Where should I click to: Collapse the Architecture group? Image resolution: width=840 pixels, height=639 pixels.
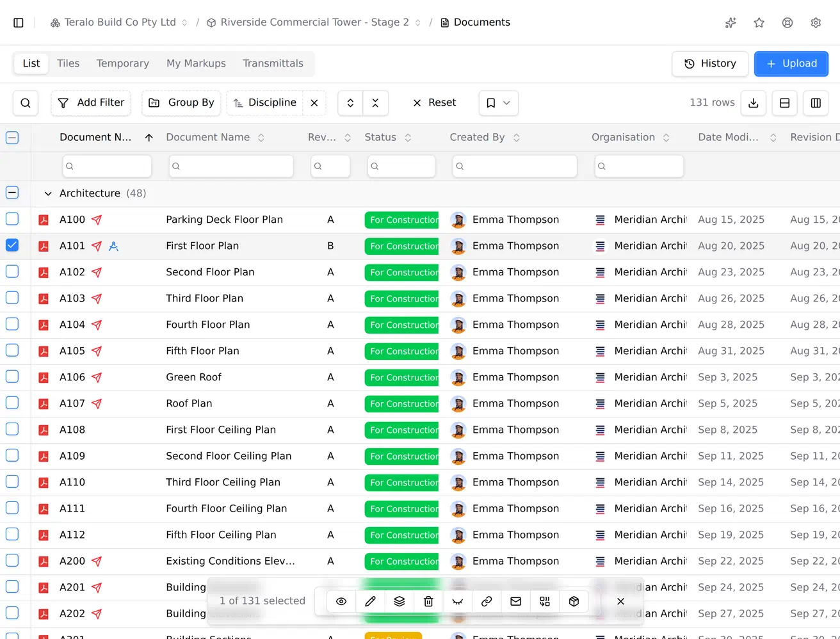48,193
